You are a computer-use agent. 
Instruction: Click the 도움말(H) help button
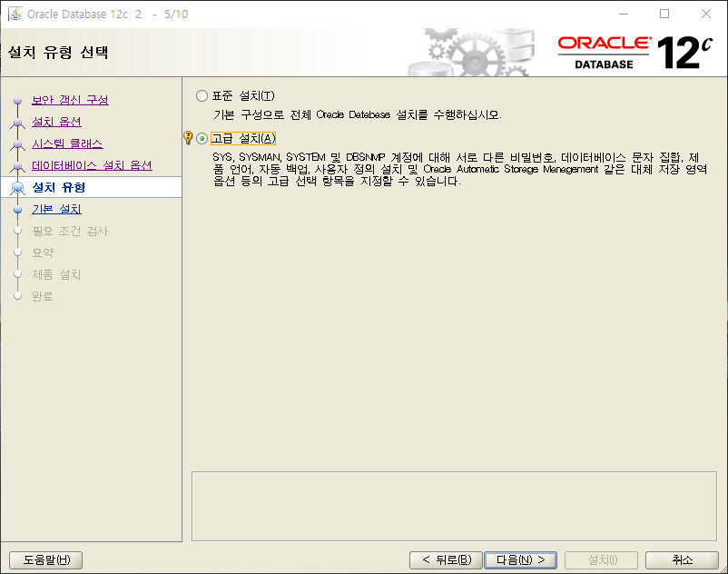[x=46, y=560]
